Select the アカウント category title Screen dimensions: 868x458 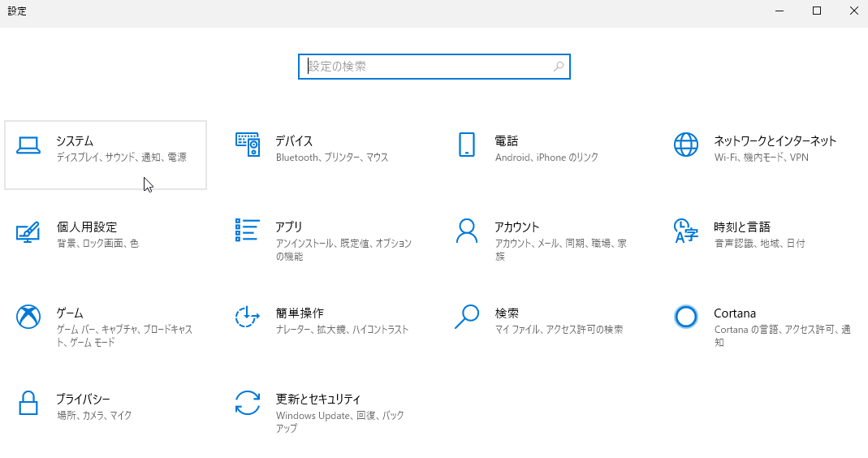pyautogui.click(x=516, y=227)
